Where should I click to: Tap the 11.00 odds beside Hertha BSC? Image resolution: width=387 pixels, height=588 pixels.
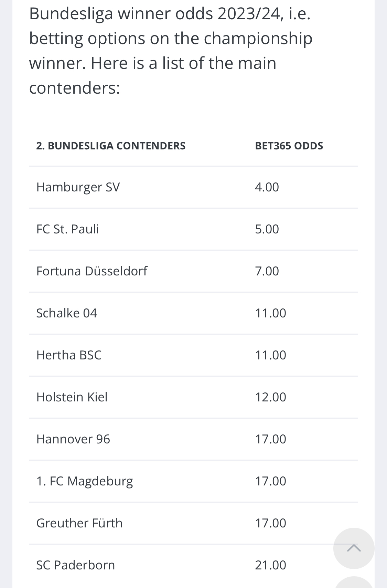pos(270,355)
